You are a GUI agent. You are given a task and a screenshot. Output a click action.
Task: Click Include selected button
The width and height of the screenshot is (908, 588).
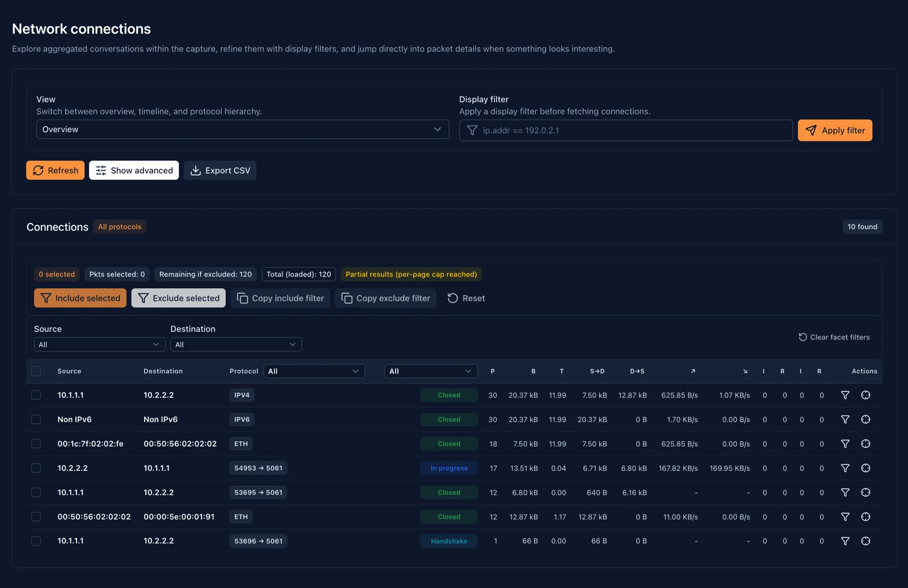tap(80, 298)
